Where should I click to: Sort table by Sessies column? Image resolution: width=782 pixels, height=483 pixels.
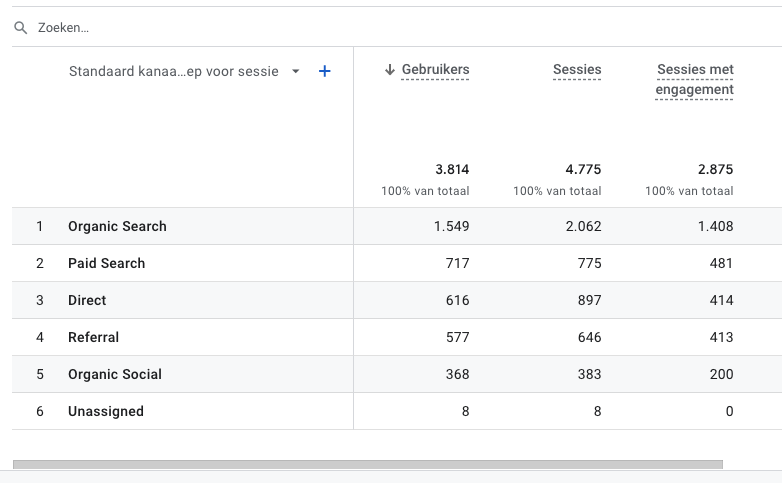[x=577, y=70]
